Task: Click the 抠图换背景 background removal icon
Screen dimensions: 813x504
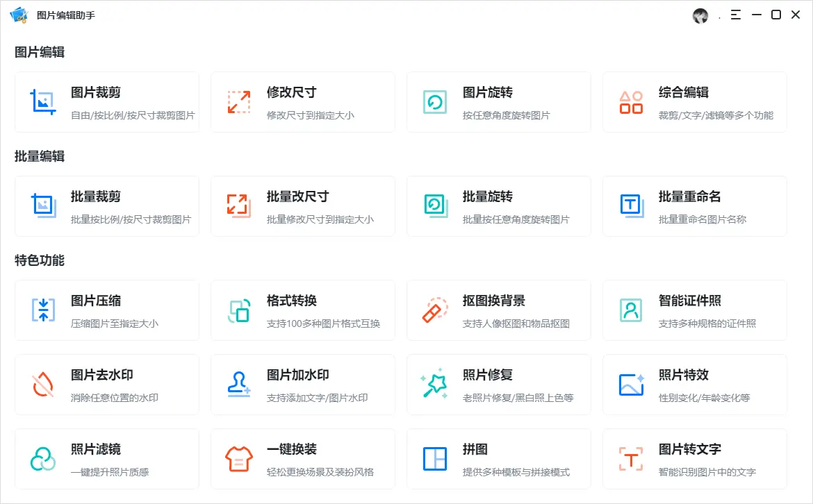Action: click(435, 310)
